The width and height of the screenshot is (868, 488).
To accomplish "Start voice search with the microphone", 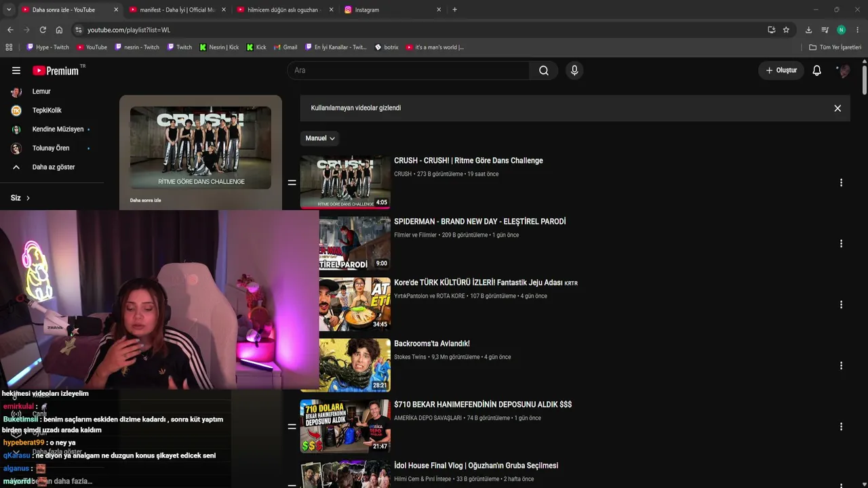I will (x=574, y=70).
